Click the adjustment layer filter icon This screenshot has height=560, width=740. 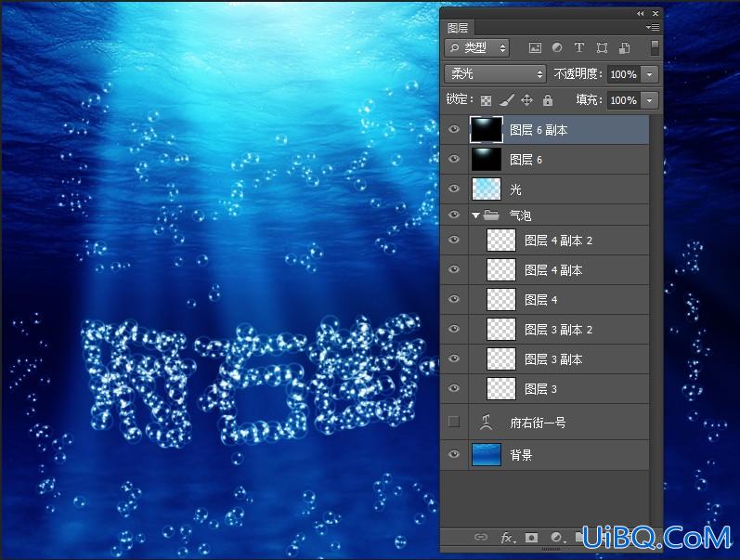click(x=557, y=47)
